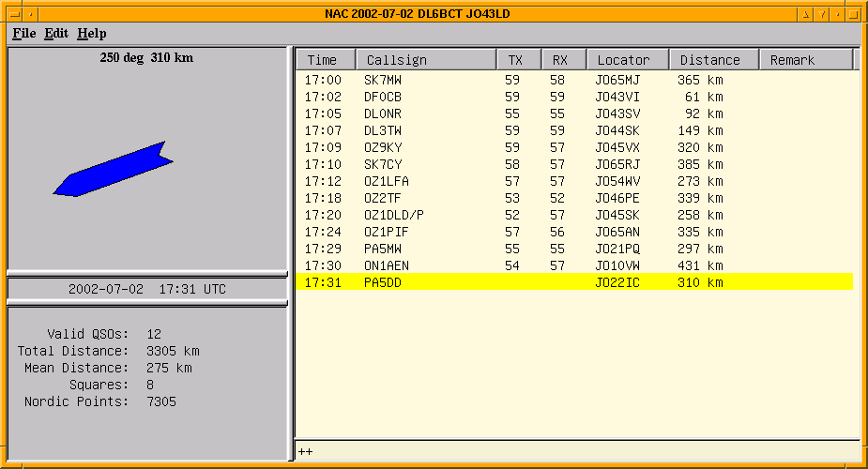868x469 pixels.
Task: Click the JO21PQ locator cell
Action: coord(617,249)
